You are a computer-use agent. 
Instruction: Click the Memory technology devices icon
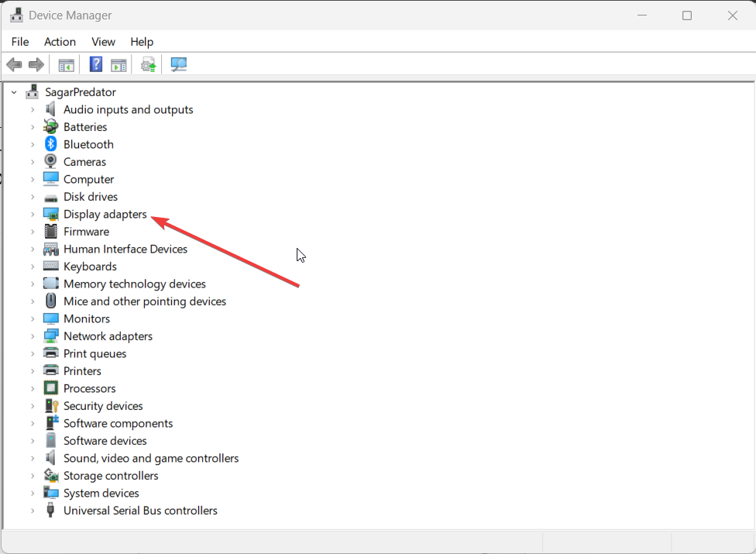(x=50, y=284)
